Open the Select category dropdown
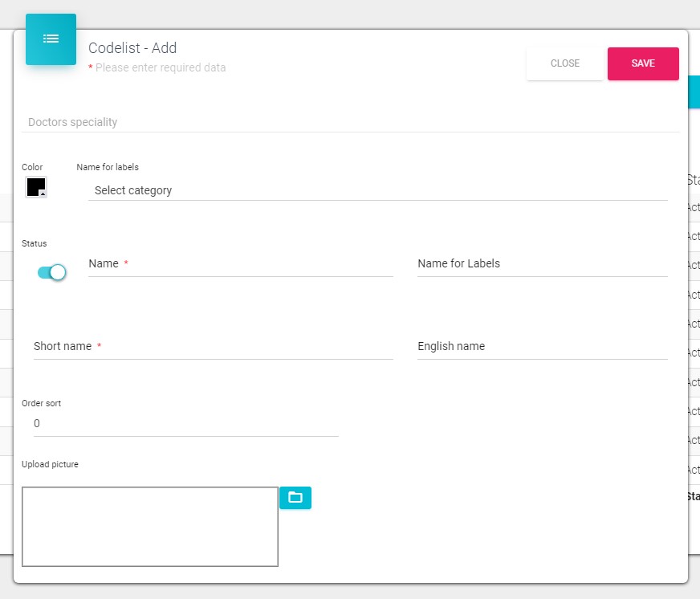 [377, 190]
